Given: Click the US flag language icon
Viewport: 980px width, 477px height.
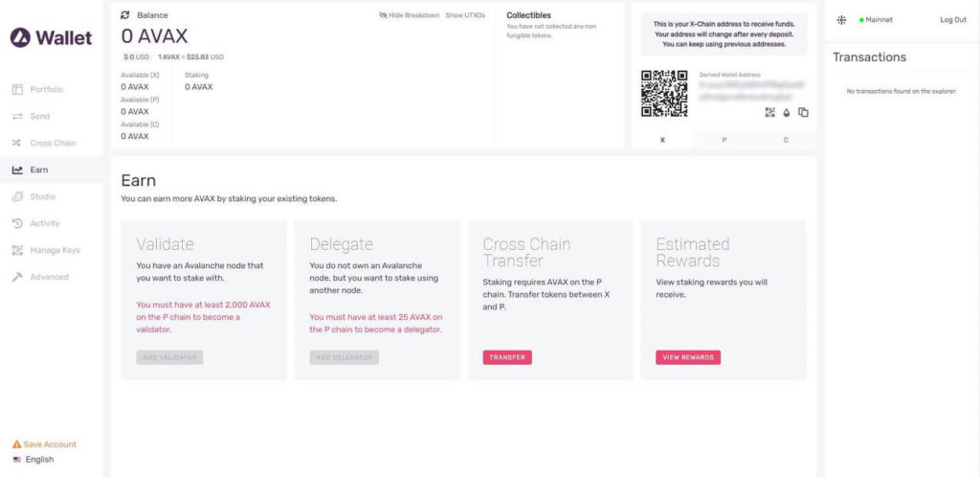Looking at the screenshot, I should click(17, 460).
